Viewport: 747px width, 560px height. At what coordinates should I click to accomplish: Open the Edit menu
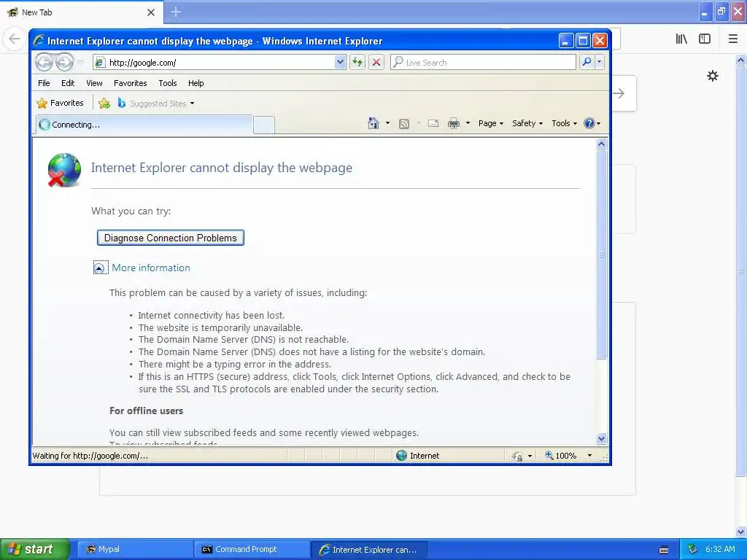pyautogui.click(x=68, y=83)
